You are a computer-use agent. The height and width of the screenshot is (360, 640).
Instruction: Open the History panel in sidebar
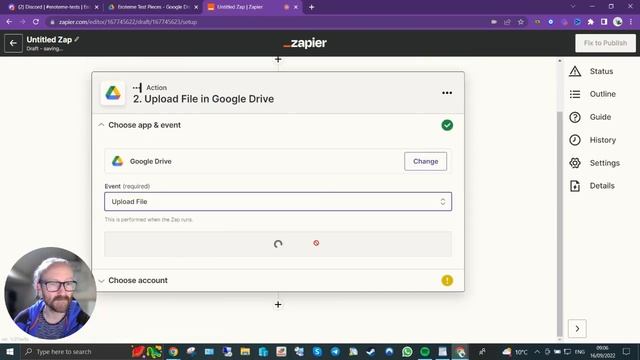593,140
